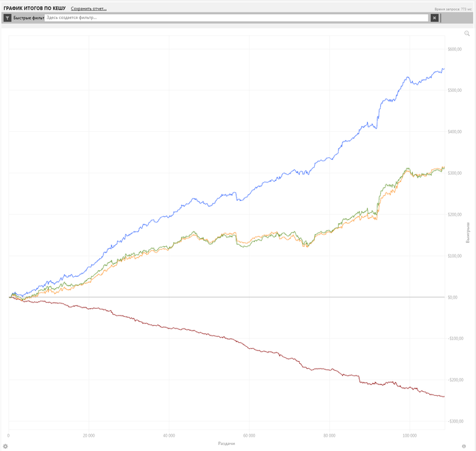Click the 20 000 hands axis label

click(88, 435)
